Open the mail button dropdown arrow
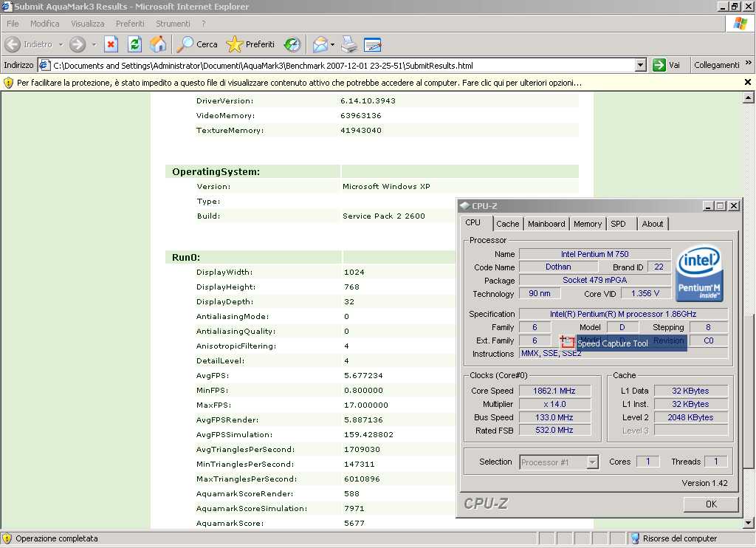 coord(333,44)
